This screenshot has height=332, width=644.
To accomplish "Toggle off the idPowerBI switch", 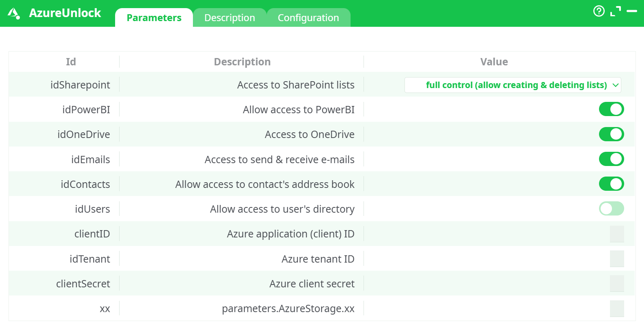I will (x=611, y=109).
